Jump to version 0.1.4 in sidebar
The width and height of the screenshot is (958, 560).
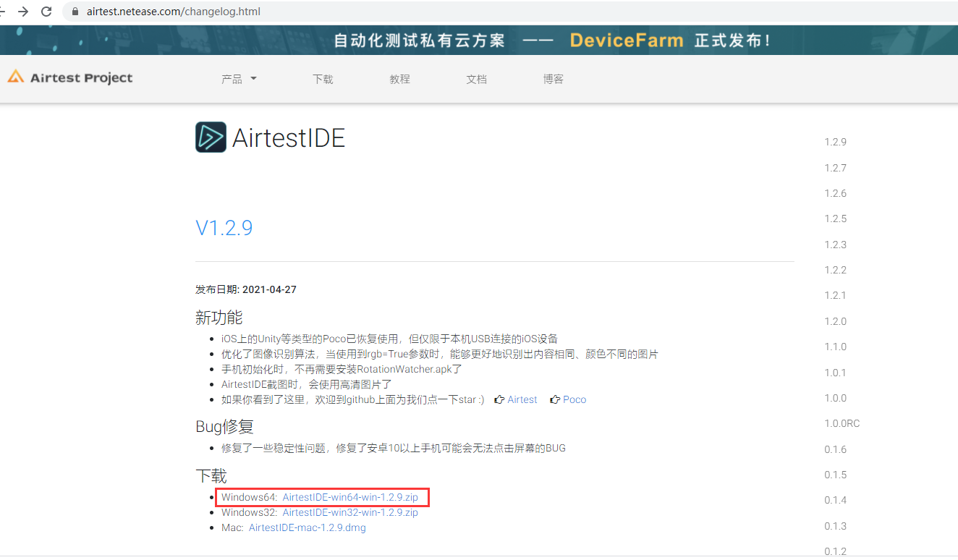pyautogui.click(x=835, y=500)
